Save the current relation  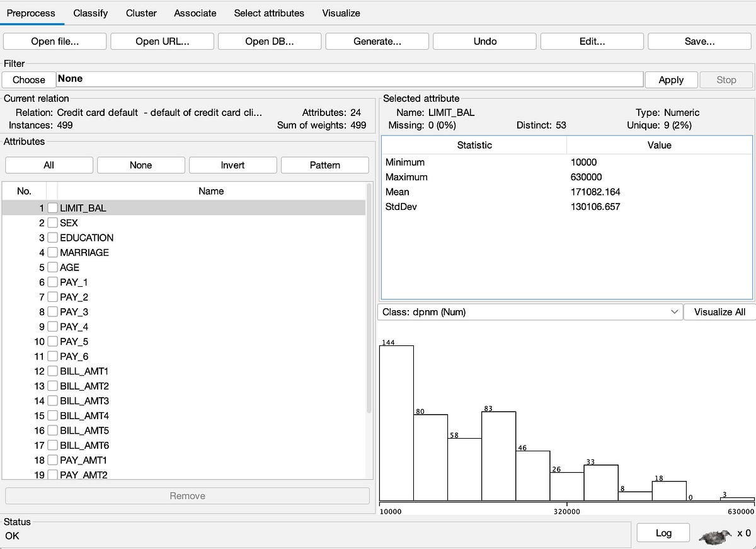(699, 41)
